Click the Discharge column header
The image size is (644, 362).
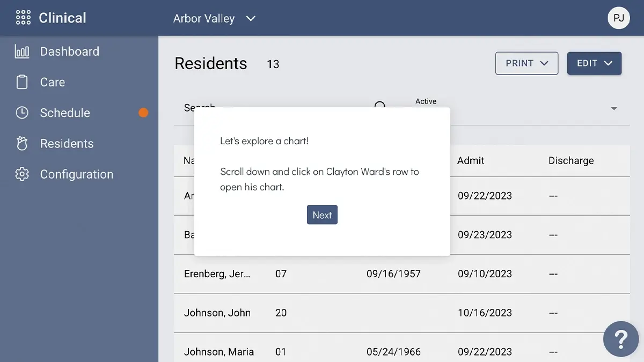(x=570, y=161)
